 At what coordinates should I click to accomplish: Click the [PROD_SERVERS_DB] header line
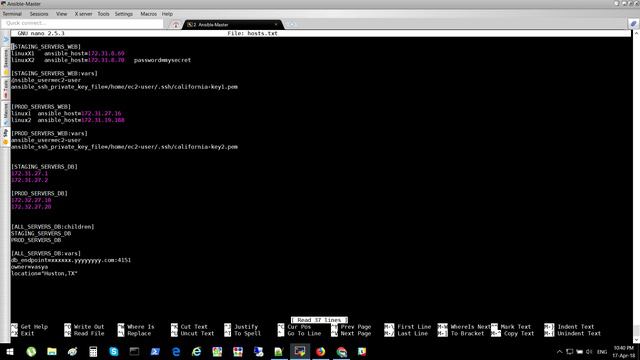tap(39, 193)
